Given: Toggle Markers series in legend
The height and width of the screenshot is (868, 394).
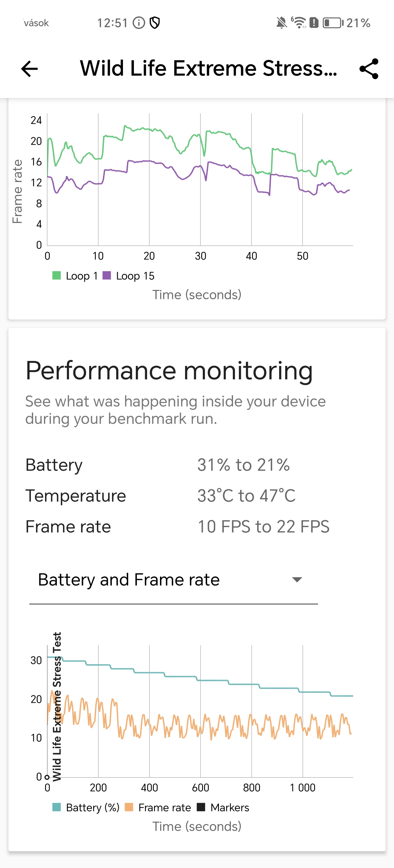Looking at the screenshot, I should click(x=223, y=807).
